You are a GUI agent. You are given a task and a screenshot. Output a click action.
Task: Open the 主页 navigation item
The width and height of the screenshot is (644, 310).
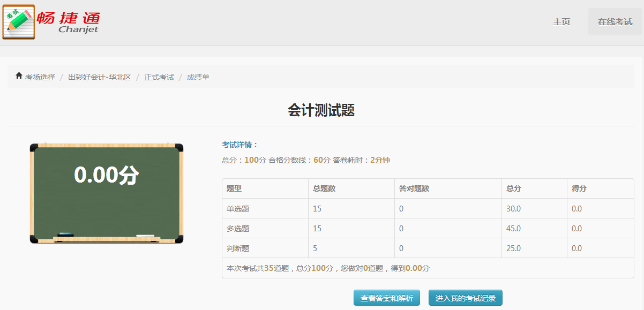tap(561, 22)
